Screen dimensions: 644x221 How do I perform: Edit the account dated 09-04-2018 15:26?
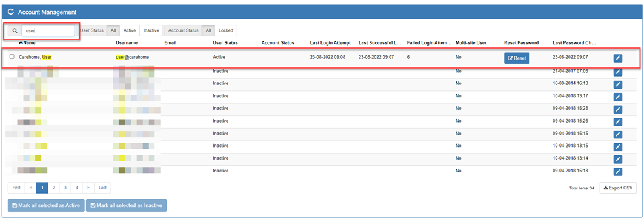click(618, 122)
